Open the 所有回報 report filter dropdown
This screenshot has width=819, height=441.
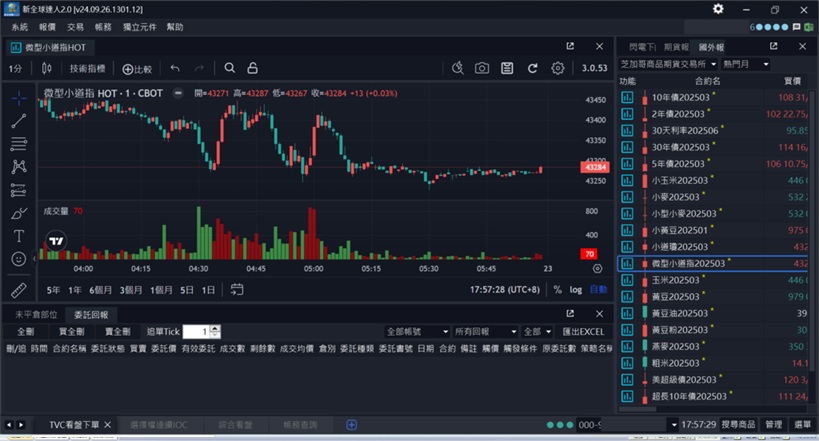tap(485, 332)
